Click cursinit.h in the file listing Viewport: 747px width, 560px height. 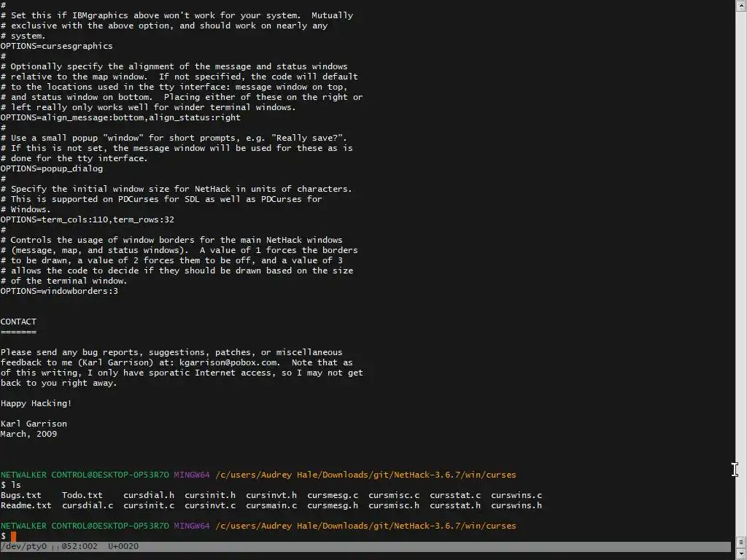(210, 495)
